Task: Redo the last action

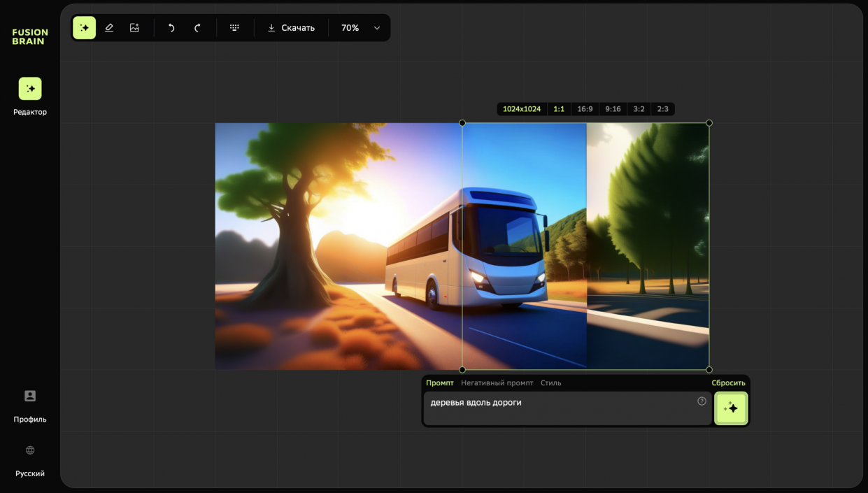Action: 197,28
